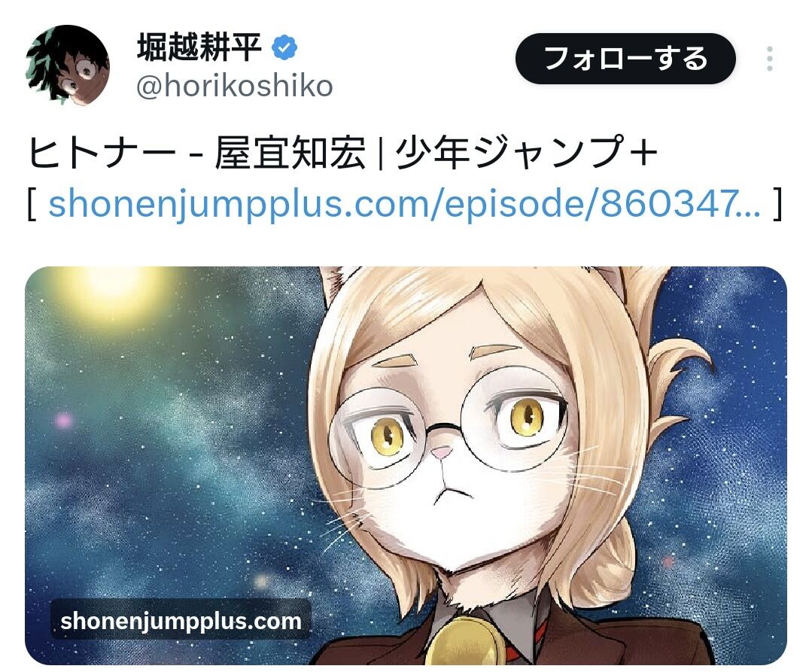The height and width of the screenshot is (672, 812).
Task: Click the yellow sun glow in card image
Action: (x=111, y=291)
